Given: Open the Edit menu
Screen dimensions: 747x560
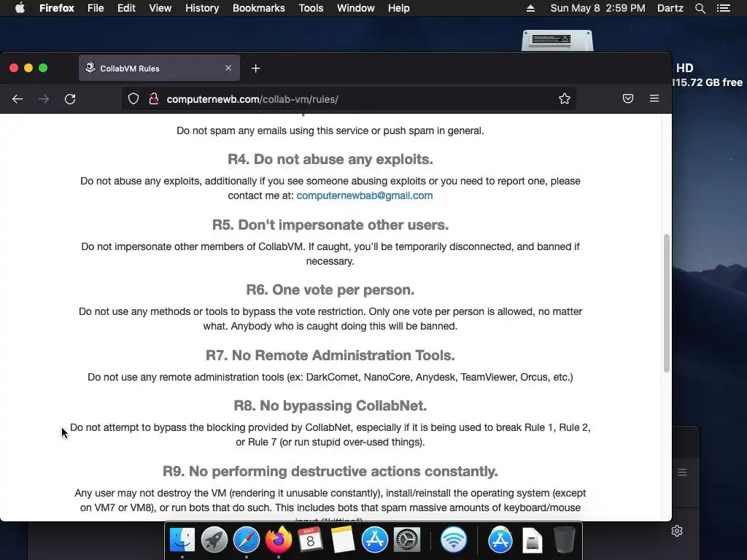Looking at the screenshot, I should pyautogui.click(x=126, y=8).
